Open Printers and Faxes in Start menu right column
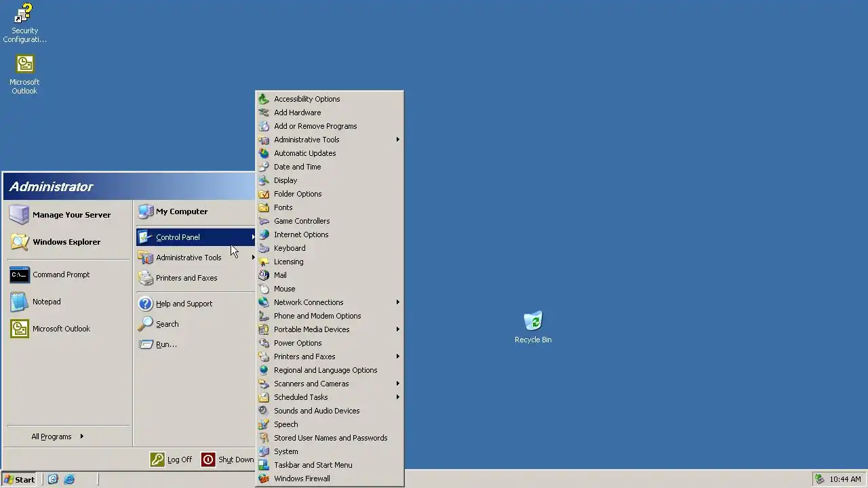 coord(195,278)
